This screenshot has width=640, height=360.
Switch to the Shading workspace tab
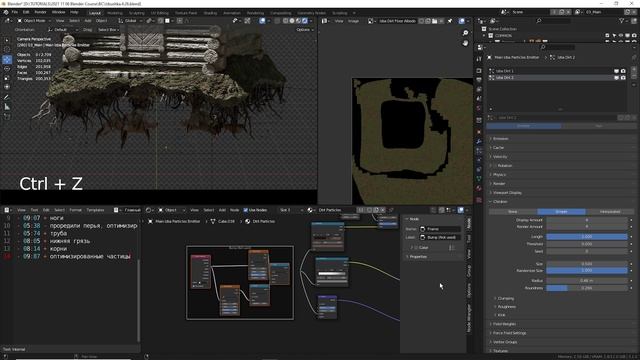click(210, 13)
